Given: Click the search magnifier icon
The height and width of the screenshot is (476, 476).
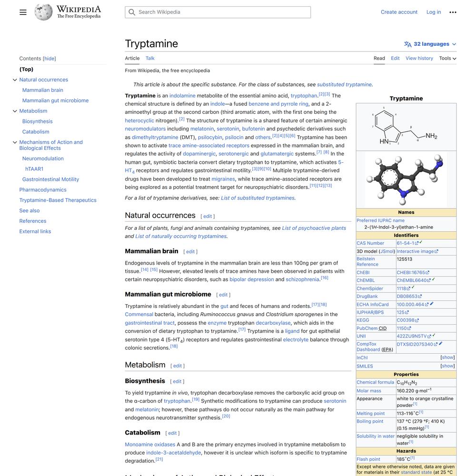Looking at the screenshot, I should tap(132, 12).
